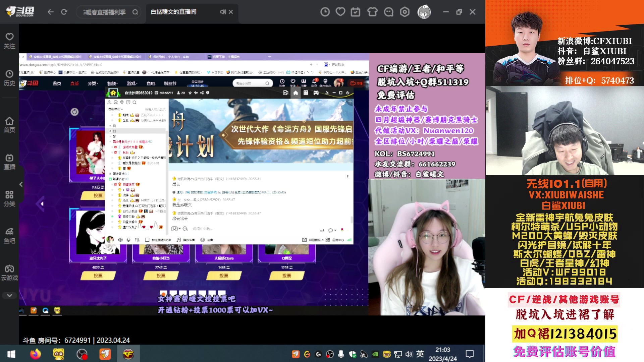Click the 命运方舟 banner in YY window
Image resolution: width=644 pixels, height=362 pixels.
pyautogui.click(x=261, y=131)
